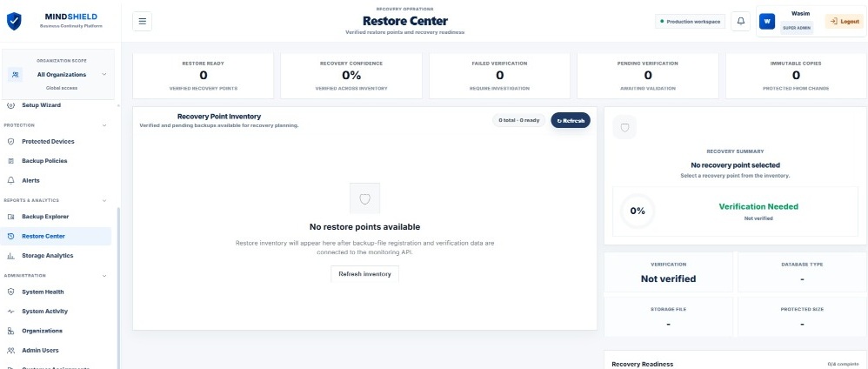Click the System Activity pulse icon

[10, 312]
